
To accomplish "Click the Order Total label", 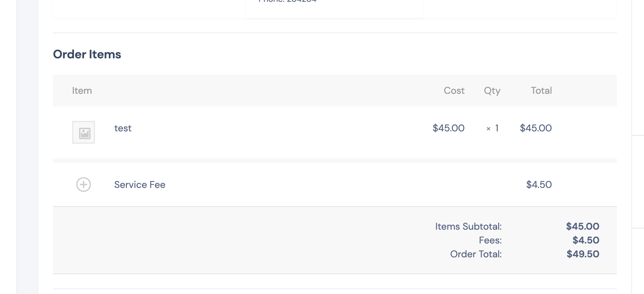I will coord(476,254).
